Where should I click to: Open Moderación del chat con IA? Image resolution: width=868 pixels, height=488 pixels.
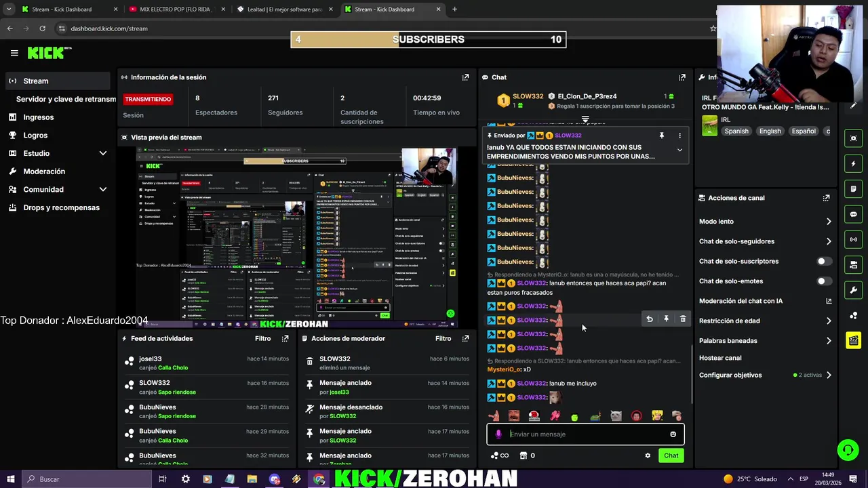pos(765,301)
